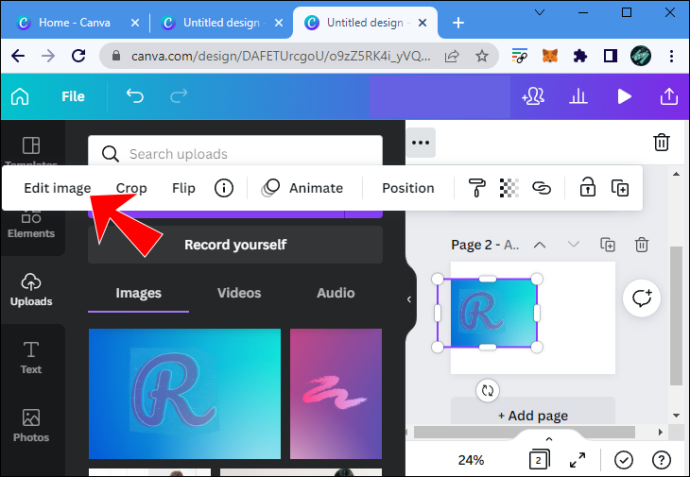
Task: Expand the more options three-dot button
Action: 421,143
